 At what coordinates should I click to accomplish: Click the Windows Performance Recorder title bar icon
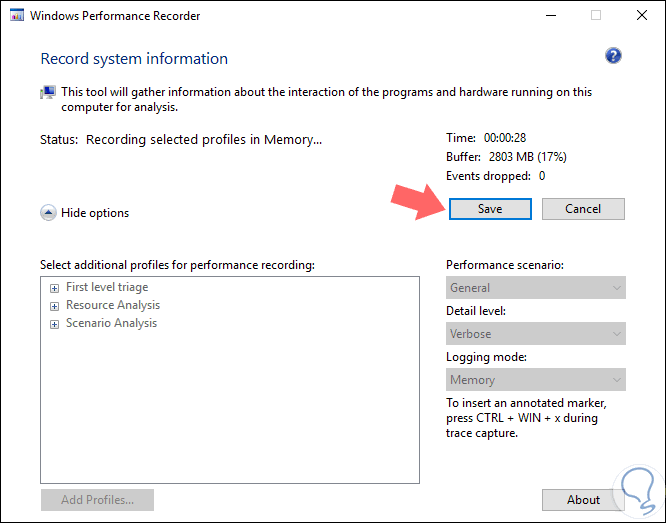tap(17, 16)
